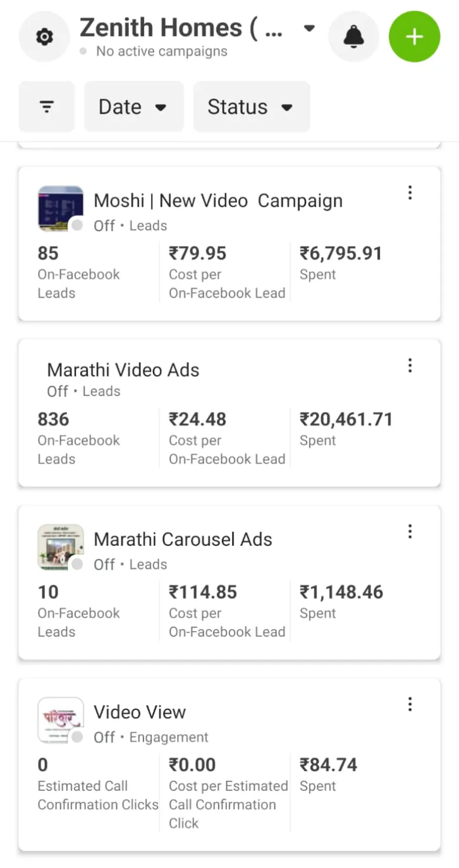459x868 pixels.
Task: View the ₹20,461.71 spent amount
Action: [346, 419]
